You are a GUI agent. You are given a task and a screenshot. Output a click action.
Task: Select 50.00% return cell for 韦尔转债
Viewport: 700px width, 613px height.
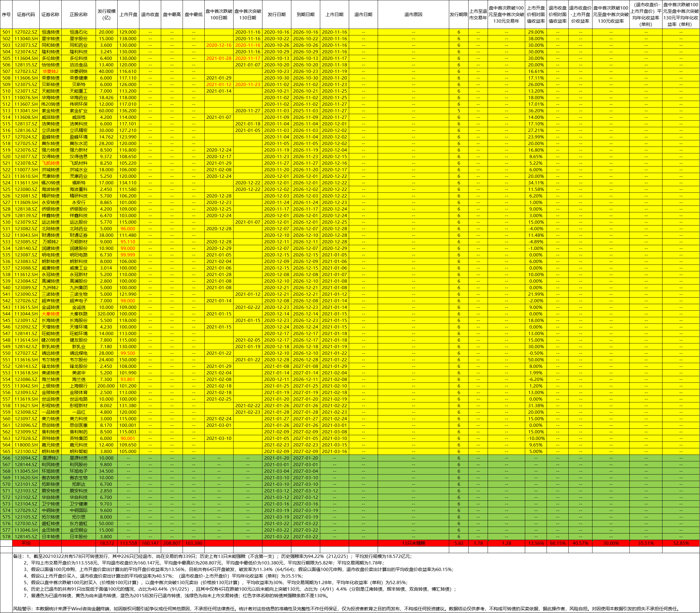click(536, 360)
